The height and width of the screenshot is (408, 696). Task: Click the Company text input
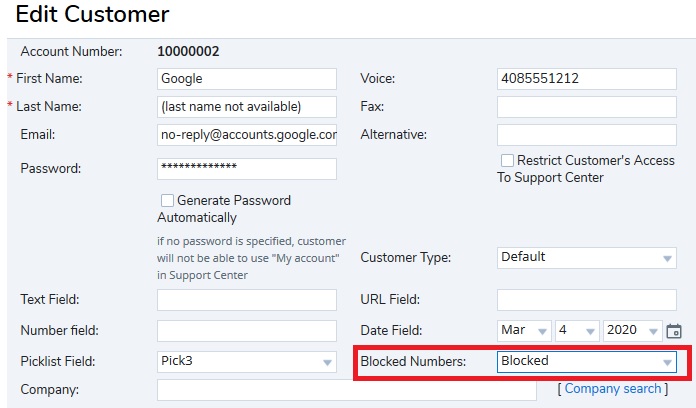click(347, 390)
